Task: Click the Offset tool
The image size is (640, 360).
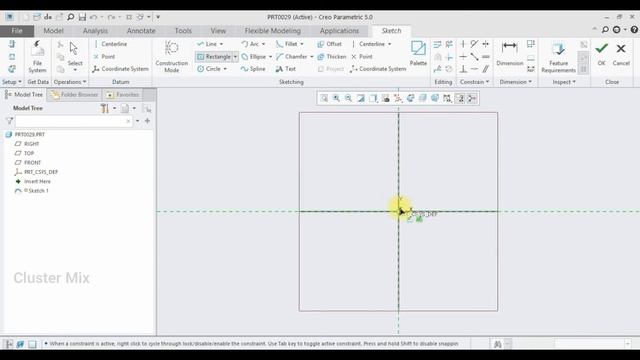Action: 329,44
